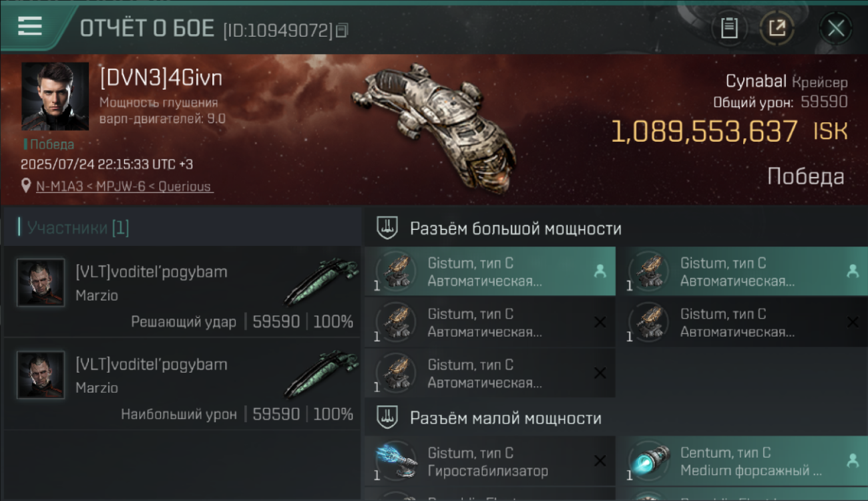Click the clipboard report icon in the header

[x=729, y=28]
